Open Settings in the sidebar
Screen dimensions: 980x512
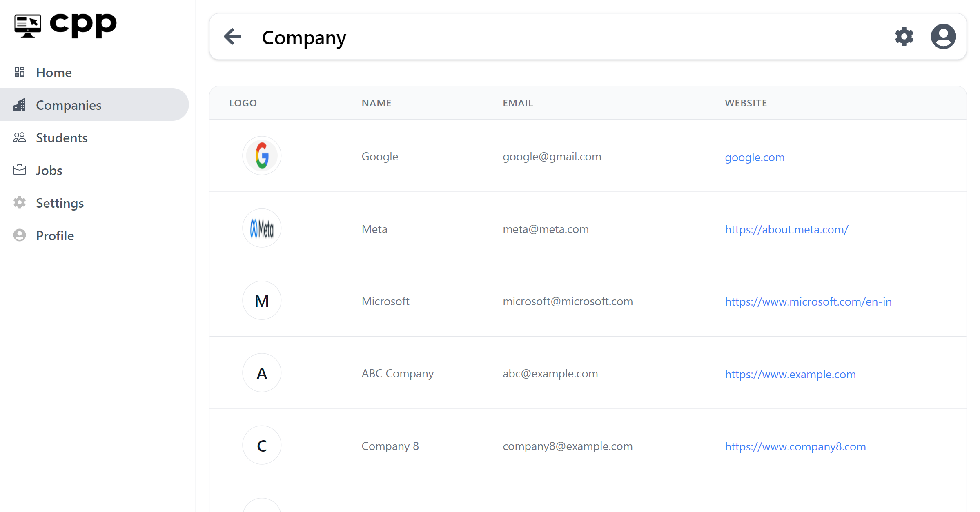[94, 203]
